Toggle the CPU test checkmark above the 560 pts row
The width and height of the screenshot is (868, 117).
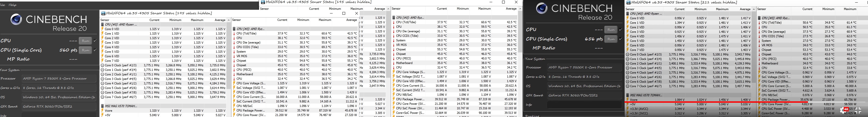(95, 41)
